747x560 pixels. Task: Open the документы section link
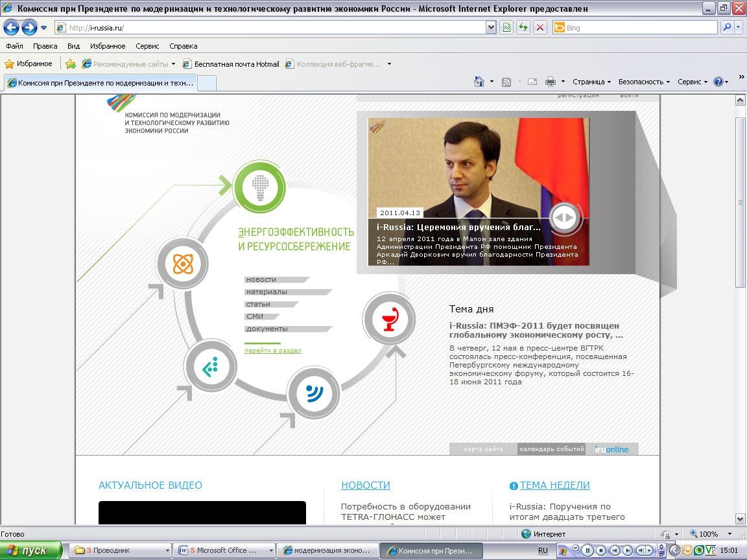(288, 329)
